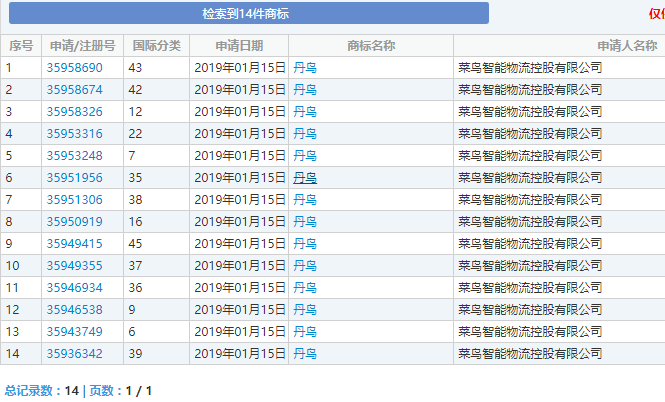665x402 pixels.
Task: Open registration number 35946538
Action: [x=74, y=310]
